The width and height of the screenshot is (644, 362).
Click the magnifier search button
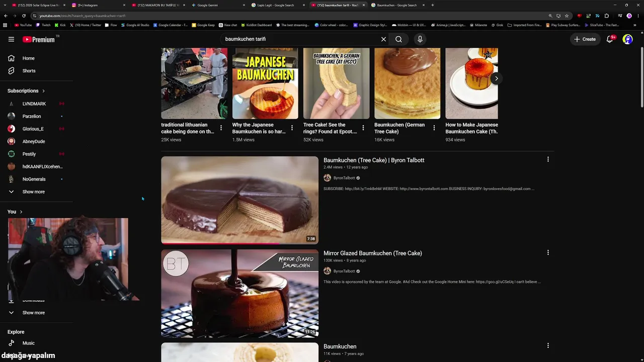tap(398, 39)
